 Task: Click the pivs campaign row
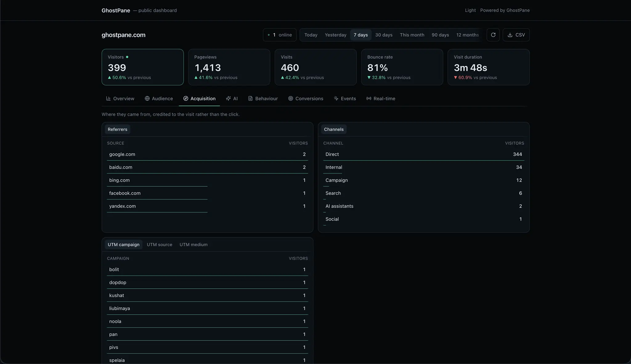[x=207, y=347]
